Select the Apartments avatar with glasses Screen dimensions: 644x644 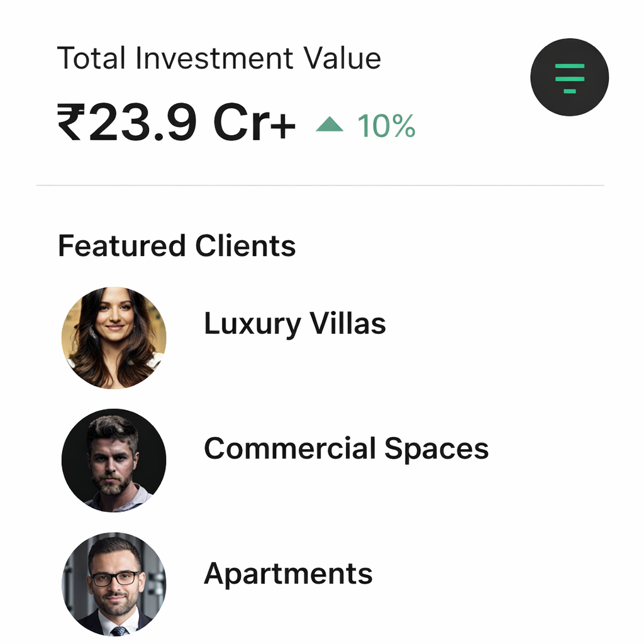[114, 584]
